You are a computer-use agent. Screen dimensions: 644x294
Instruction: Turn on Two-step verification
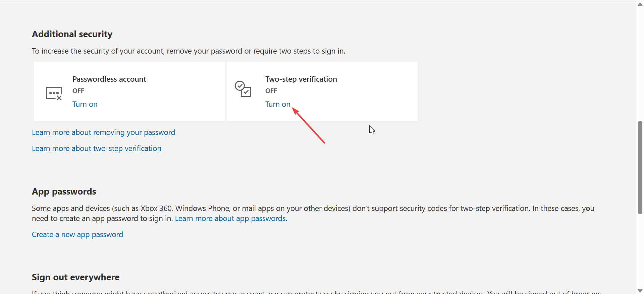point(278,104)
